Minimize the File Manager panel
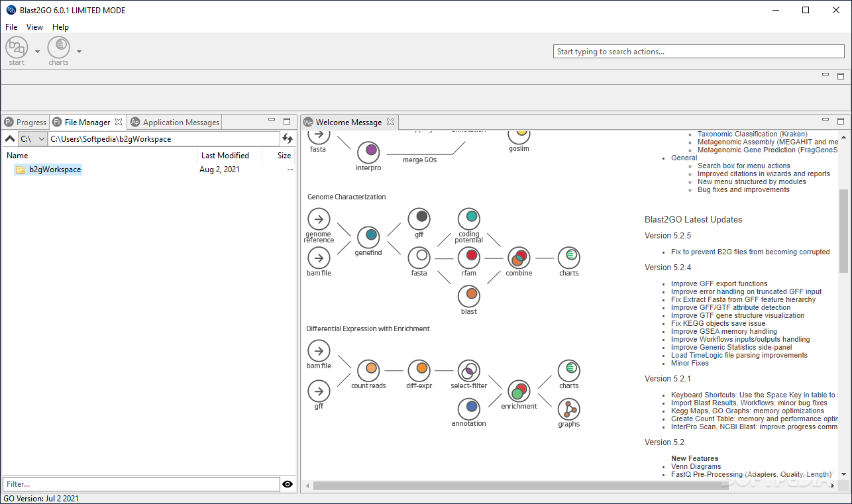Viewport: 852px width, 504px height. tap(272, 121)
